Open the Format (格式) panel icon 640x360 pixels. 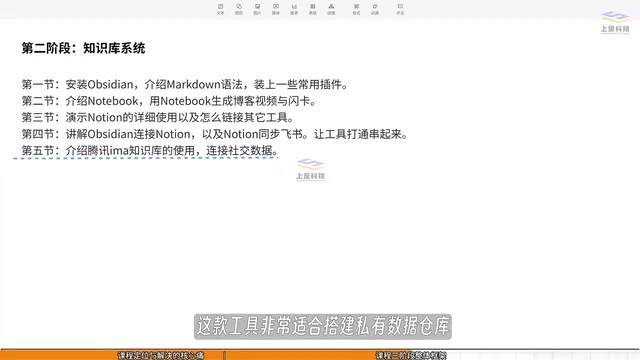tap(356, 9)
